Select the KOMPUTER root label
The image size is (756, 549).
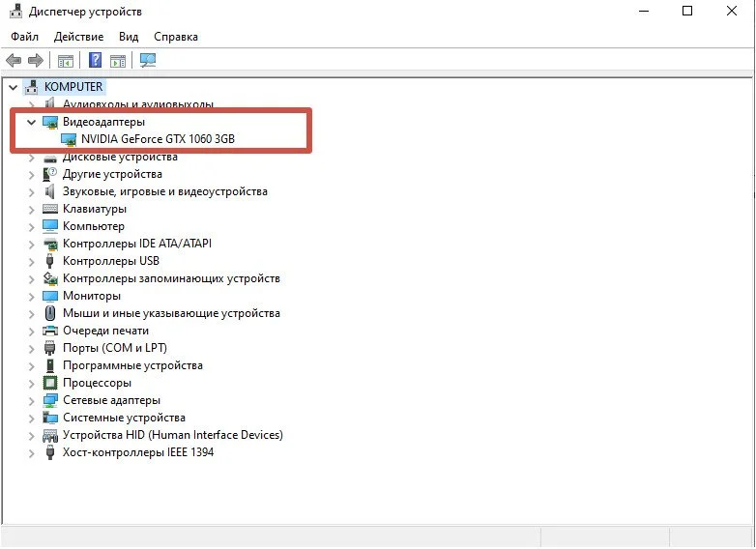[73, 87]
